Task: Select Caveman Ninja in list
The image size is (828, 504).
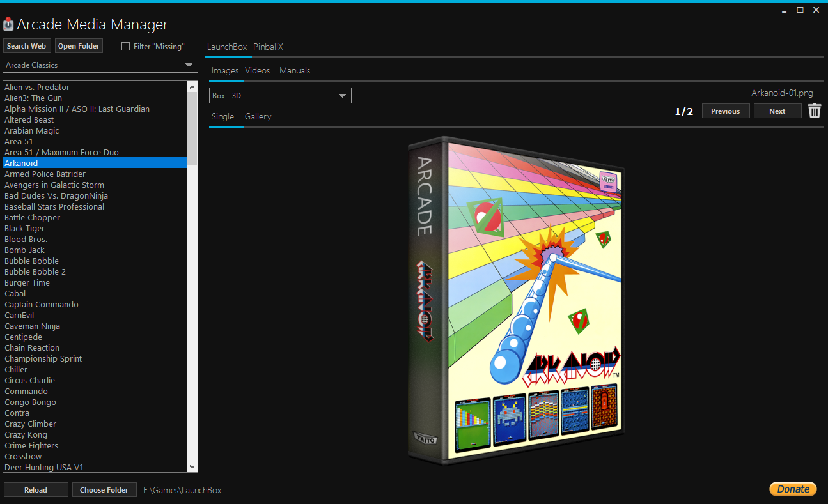Action: click(x=95, y=326)
